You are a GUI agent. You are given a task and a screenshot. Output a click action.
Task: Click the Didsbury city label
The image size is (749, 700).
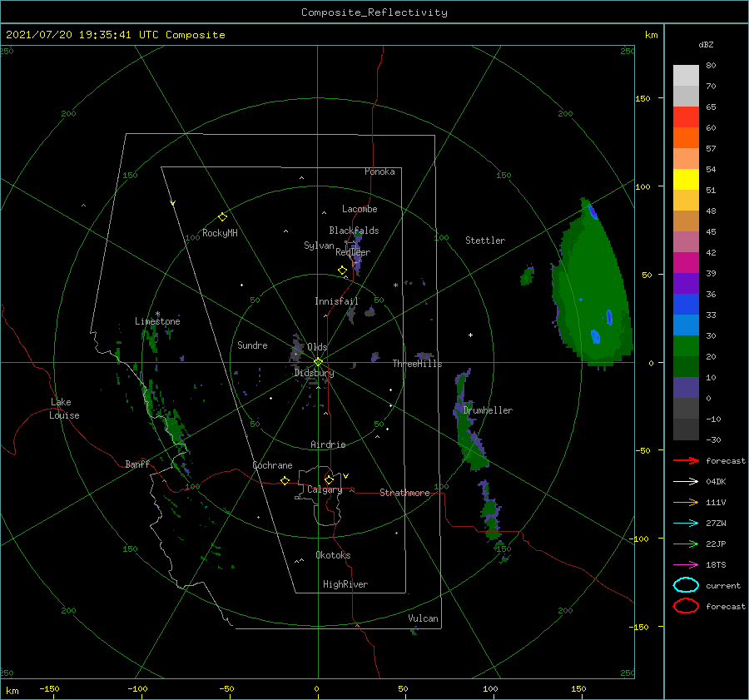[314, 373]
